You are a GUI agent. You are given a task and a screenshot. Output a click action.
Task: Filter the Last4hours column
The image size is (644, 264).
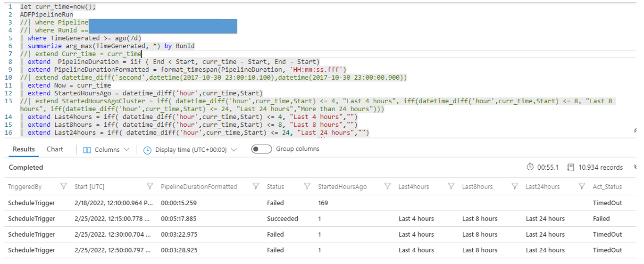(451, 186)
